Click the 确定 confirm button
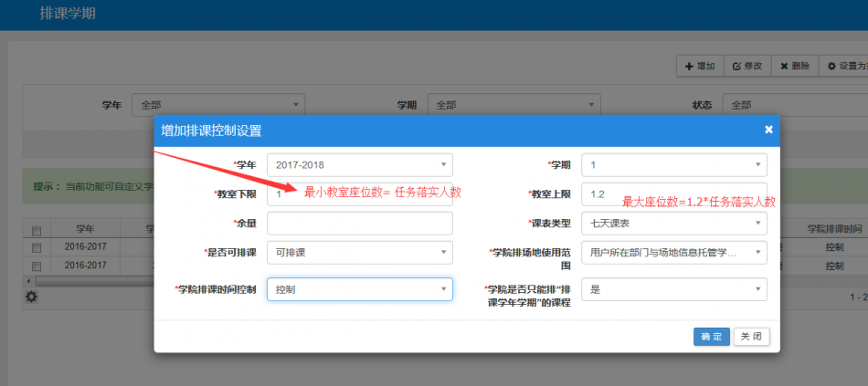 click(711, 337)
